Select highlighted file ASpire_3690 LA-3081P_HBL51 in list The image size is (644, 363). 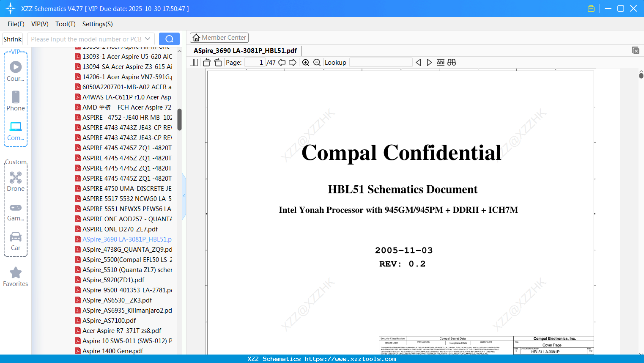click(123, 239)
